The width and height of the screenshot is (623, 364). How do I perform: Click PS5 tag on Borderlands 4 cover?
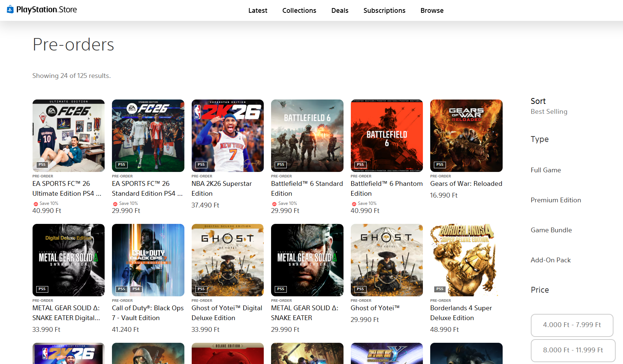coord(440,289)
